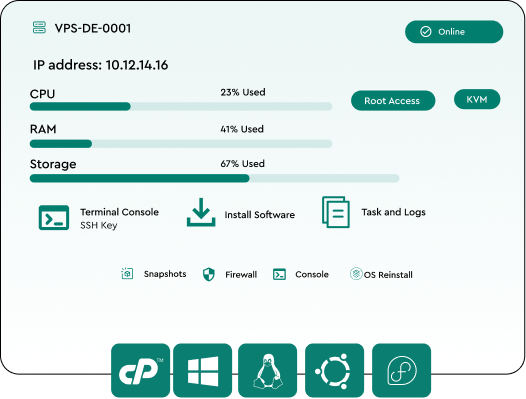
Task: Click the Install Software download icon
Action: click(201, 212)
